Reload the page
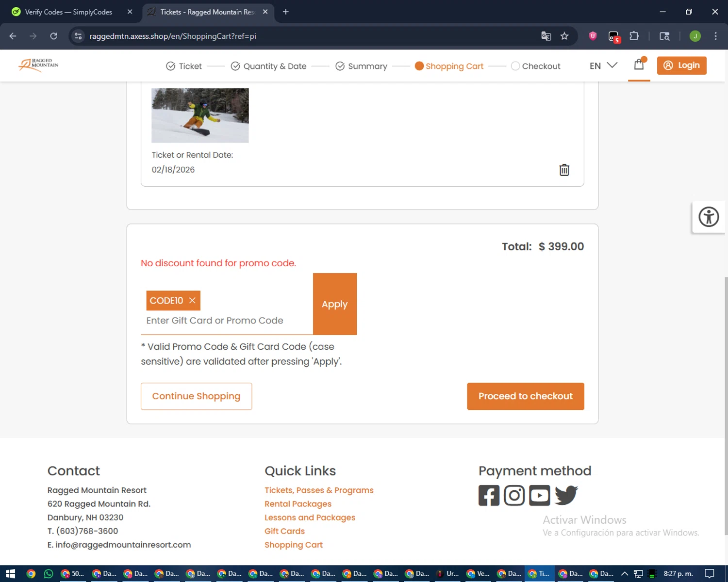728x582 pixels. tap(53, 36)
